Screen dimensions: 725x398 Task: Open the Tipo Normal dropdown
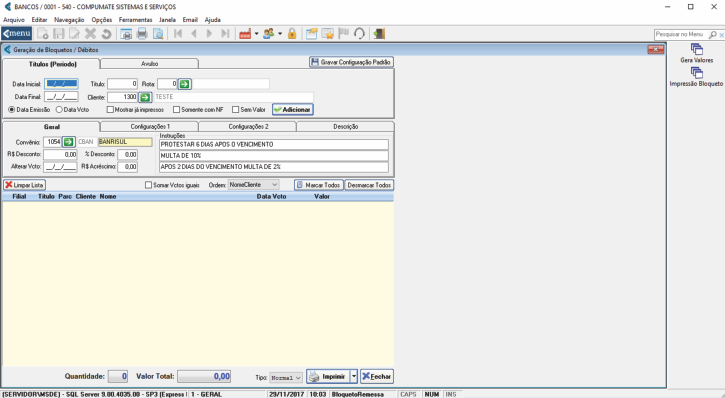(285, 378)
